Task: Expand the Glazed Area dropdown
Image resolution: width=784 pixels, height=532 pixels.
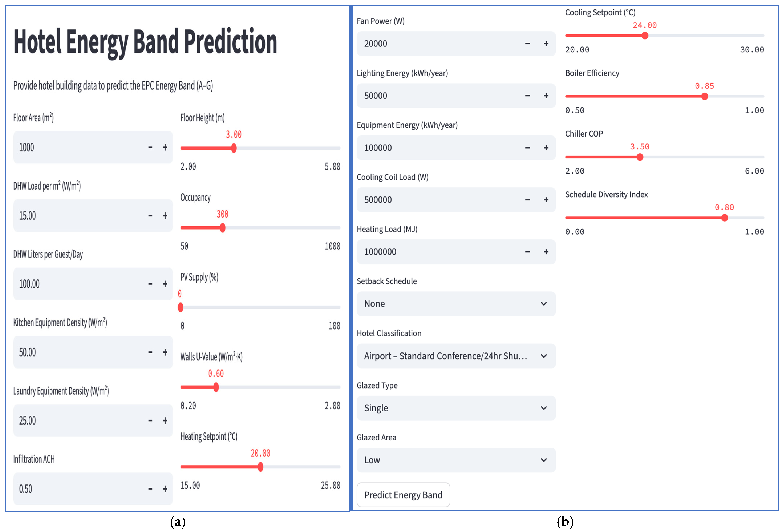Action: click(x=456, y=460)
